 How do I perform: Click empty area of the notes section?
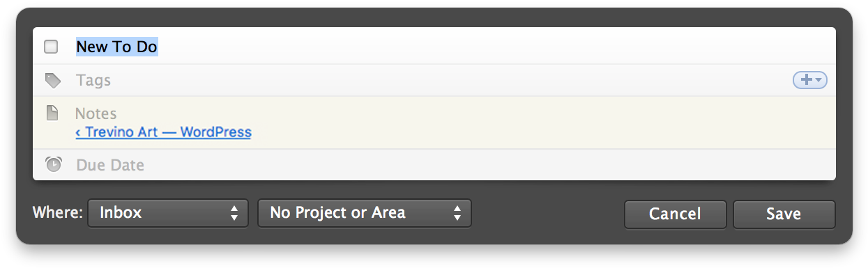[x=544, y=123]
